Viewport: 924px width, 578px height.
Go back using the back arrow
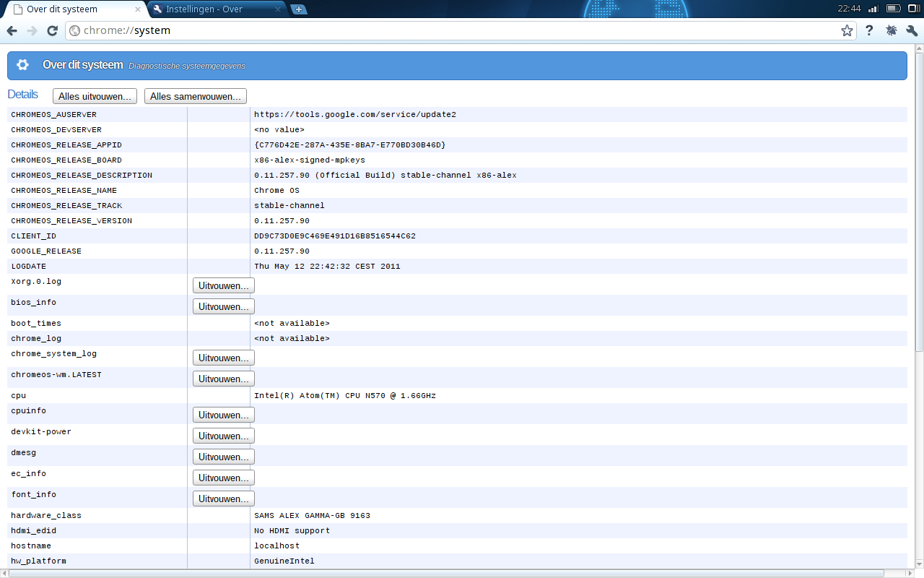[x=12, y=31]
